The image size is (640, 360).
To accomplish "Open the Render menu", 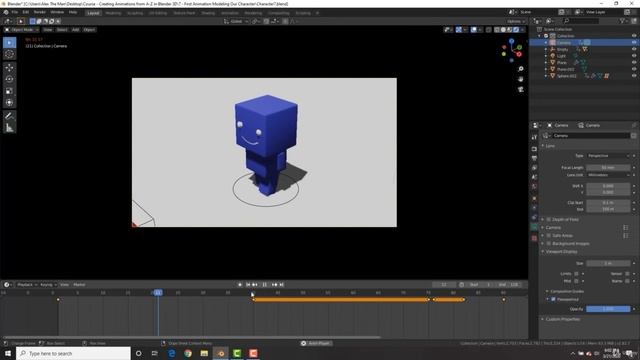I will click(x=40, y=12).
